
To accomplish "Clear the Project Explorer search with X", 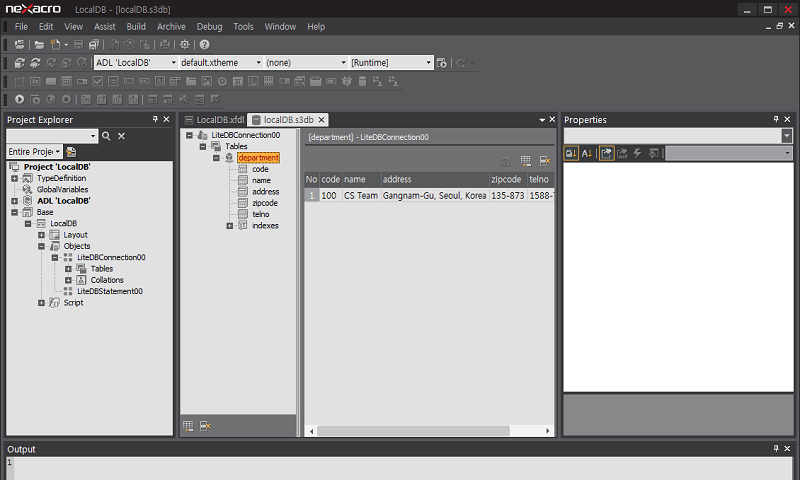I will [x=121, y=136].
